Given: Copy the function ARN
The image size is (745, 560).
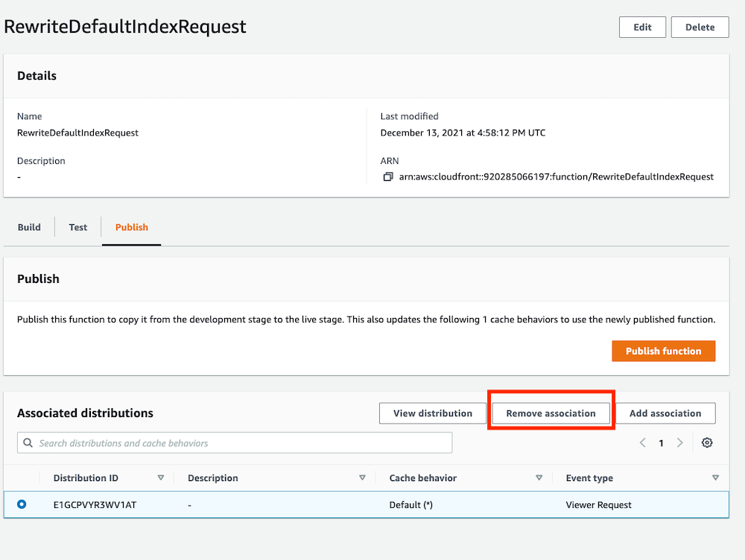Looking at the screenshot, I should click(386, 176).
